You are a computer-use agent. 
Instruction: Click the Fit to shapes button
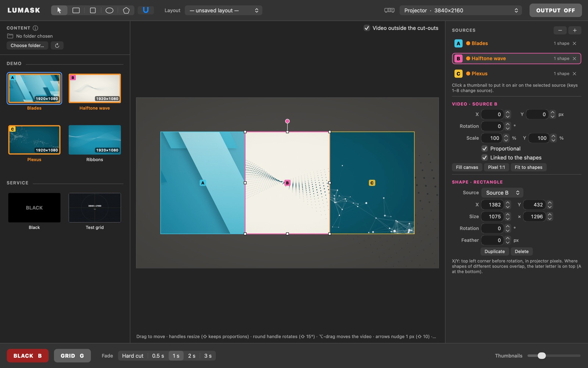point(528,167)
